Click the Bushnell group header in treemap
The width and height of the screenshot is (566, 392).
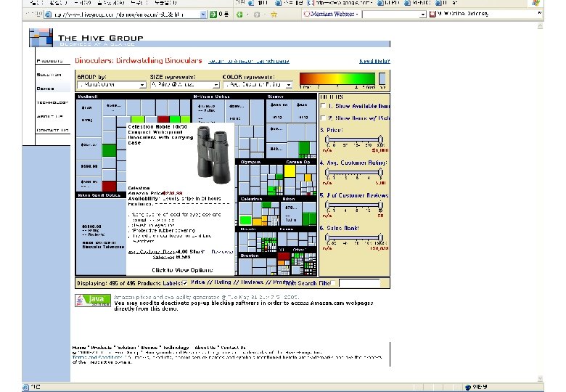pos(134,97)
